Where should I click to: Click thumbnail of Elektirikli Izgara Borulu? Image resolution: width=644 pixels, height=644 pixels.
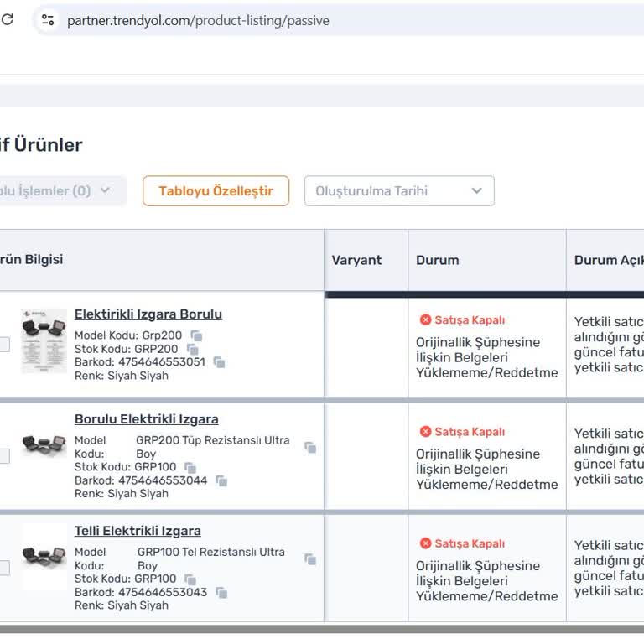click(44, 341)
